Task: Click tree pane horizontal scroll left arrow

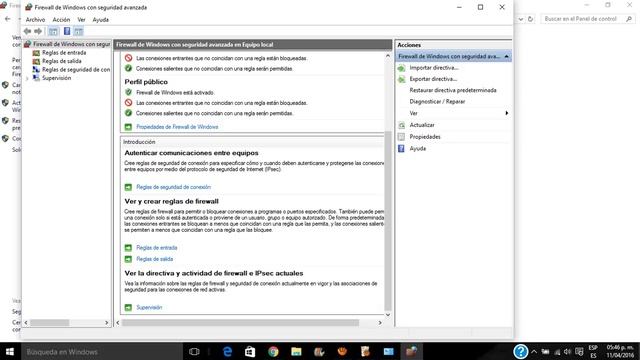Action: click(x=26, y=322)
